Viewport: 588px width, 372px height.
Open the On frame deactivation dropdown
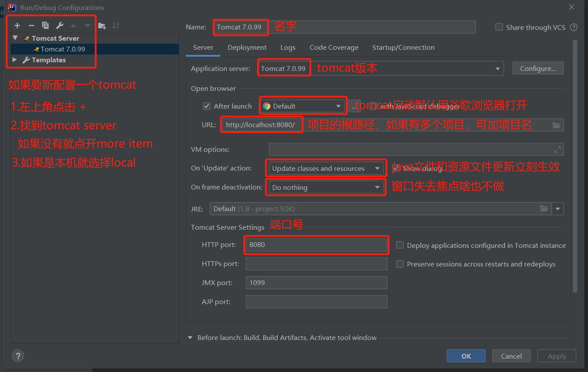coord(326,187)
